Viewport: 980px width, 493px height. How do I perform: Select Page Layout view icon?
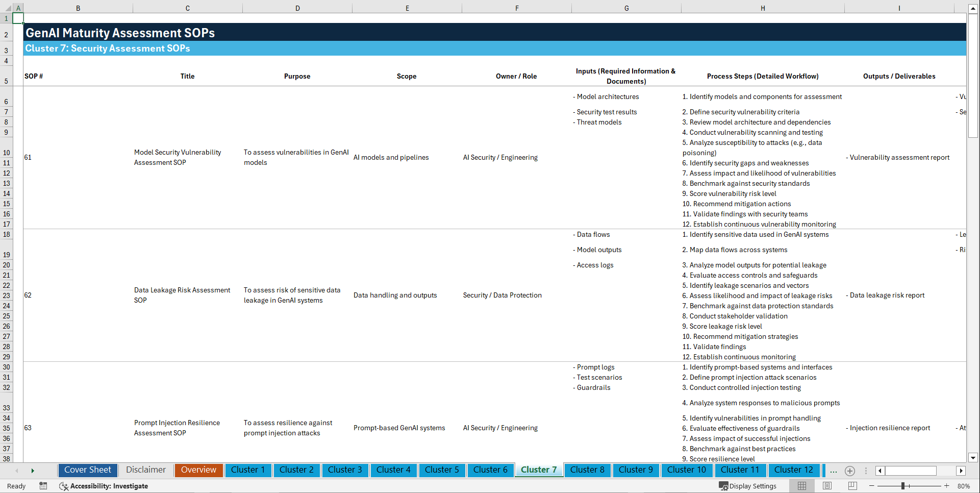[x=827, y=486]
